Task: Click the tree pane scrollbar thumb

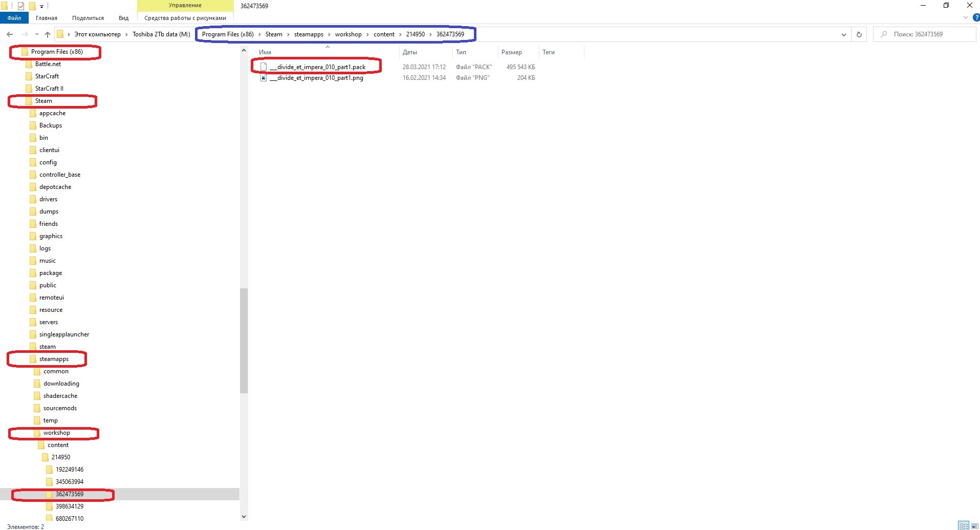Action: click(244, 341)
